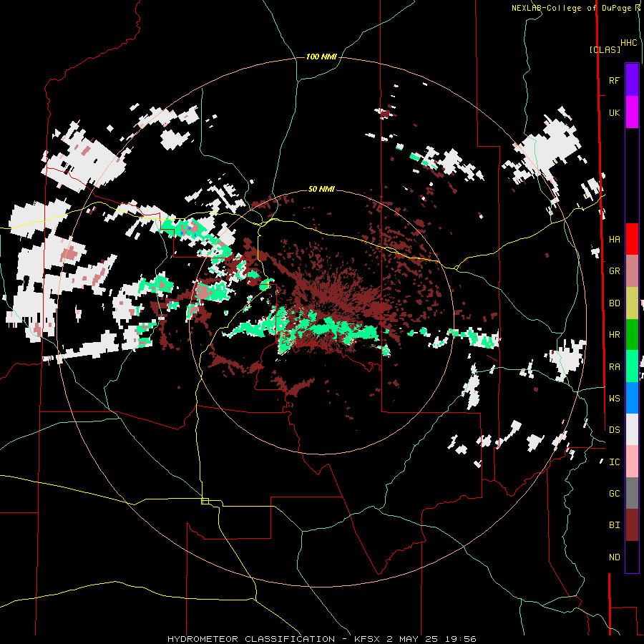Click the RF purple legend swatch
Viewport: 644px width, 644px height.
click(x=632, y=80)
